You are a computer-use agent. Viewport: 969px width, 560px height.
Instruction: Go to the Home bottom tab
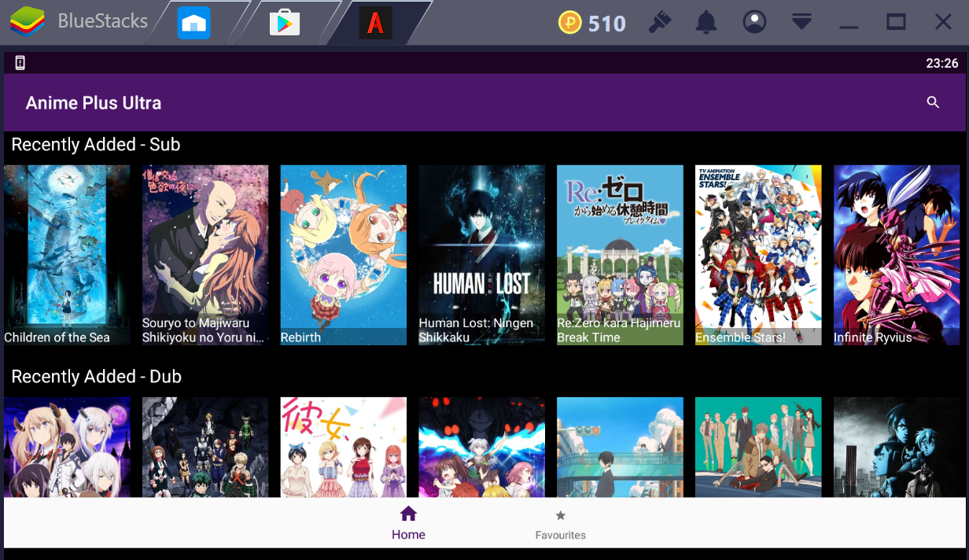tap(408, 523)
